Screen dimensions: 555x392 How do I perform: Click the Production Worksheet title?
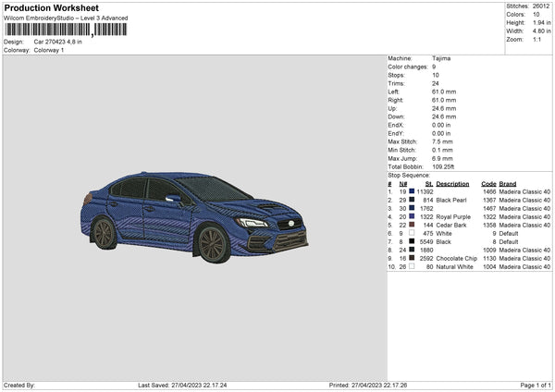[x=52, y=8]
